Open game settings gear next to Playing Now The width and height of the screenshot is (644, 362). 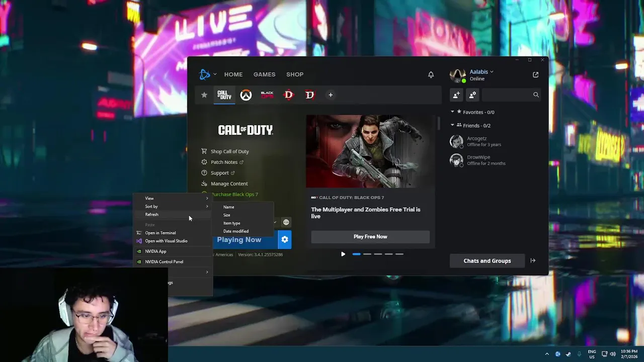point(285,240)
